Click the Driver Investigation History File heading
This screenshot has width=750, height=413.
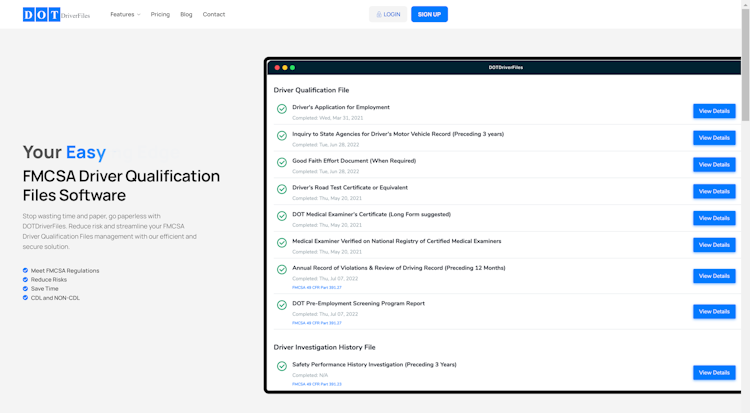[x=324, y=347]
